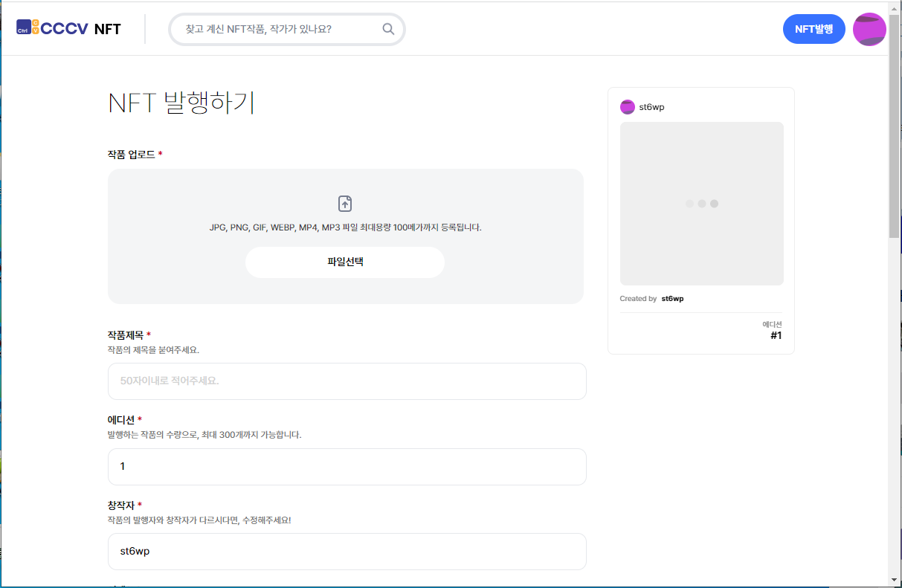
Task: Click the scrollbar down arrow
Action: (x=894, y=580)
